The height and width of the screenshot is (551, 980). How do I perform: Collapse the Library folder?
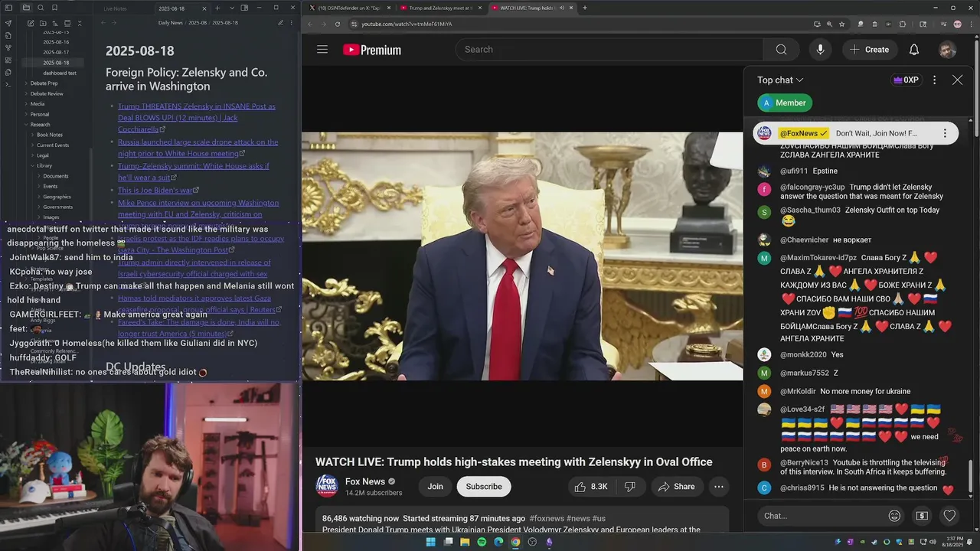(x=44, y=165)
